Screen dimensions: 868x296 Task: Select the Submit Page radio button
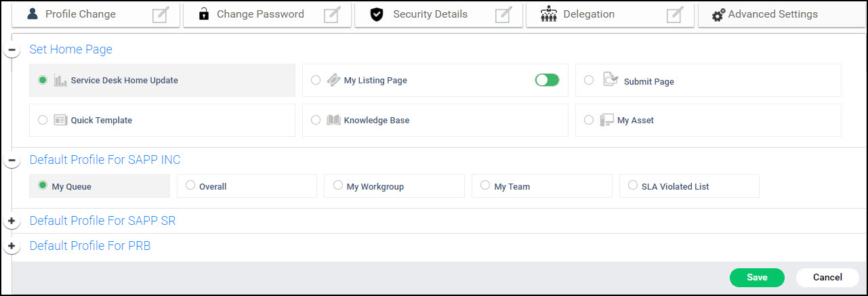pyautogui.click(x=589, y=80)
